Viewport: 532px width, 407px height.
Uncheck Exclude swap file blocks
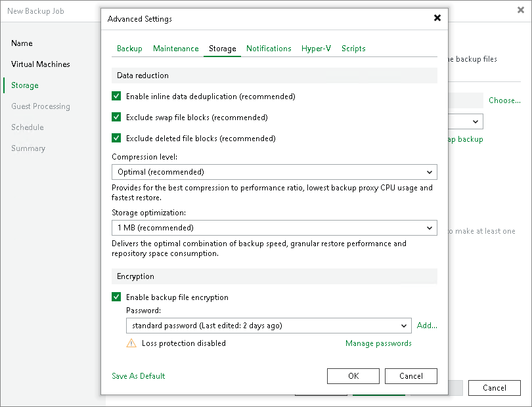116,118
